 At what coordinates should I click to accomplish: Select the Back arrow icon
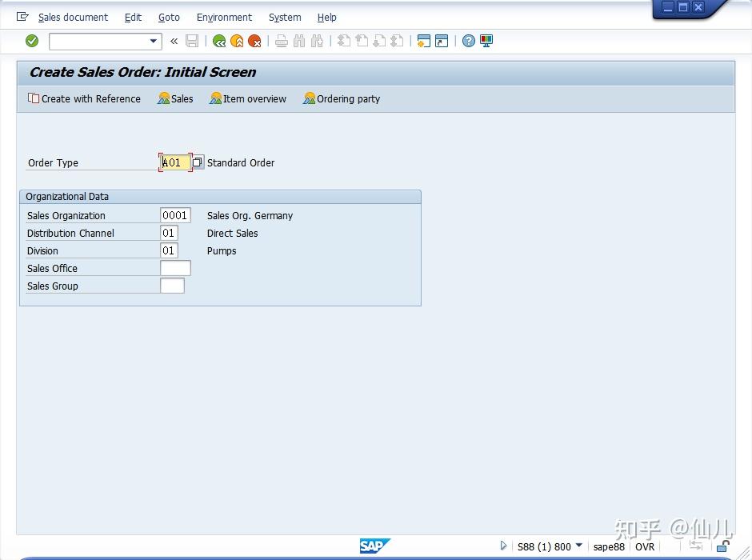(x=219, y=41)
